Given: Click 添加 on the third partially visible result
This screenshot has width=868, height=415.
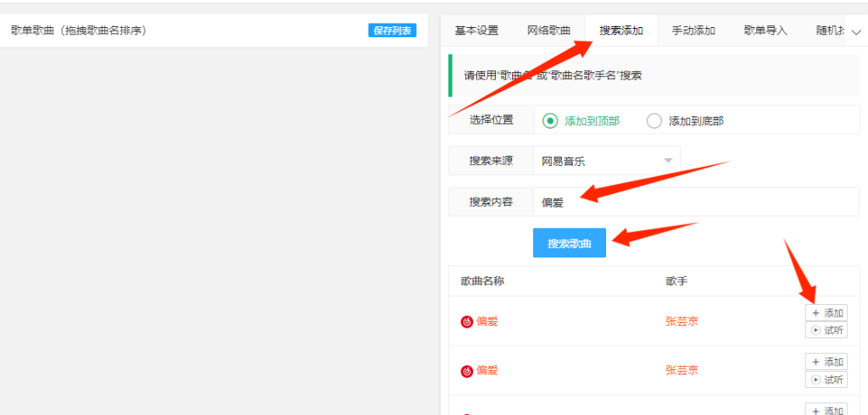Looking at the screenshot, I should tap(826, 410).
